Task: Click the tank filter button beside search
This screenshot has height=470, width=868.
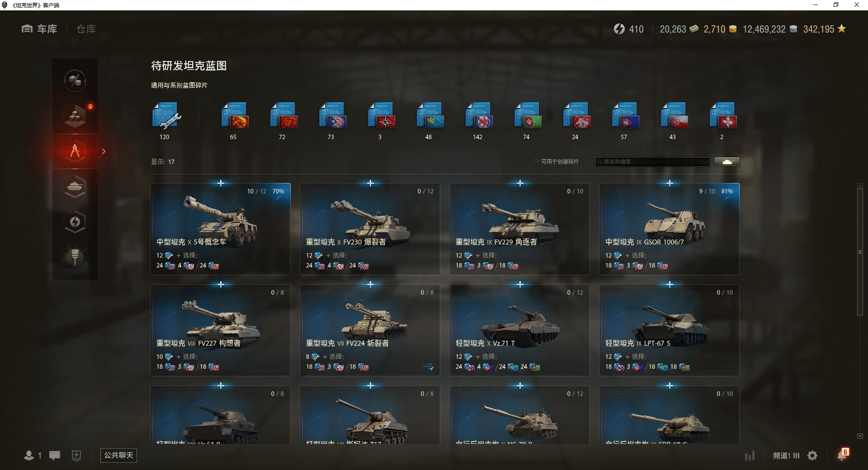Action: pyautogui.click(x=727, y=162)
